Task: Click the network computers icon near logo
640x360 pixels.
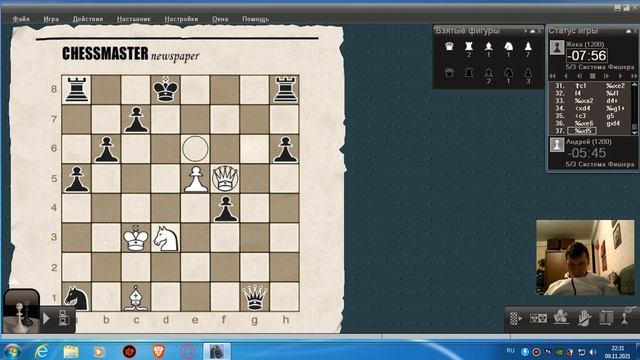Action: (63, 318)
